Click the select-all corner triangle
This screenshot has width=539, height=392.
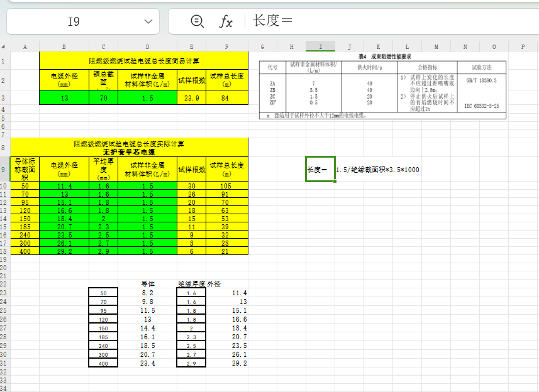click(x=4, y=46)
